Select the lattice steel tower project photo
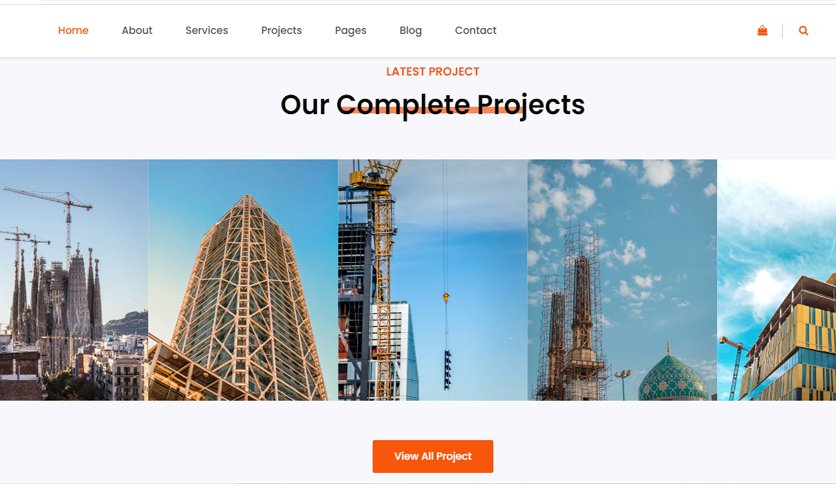The height and width of the screenshot is (484, 836). click(243, 280)
